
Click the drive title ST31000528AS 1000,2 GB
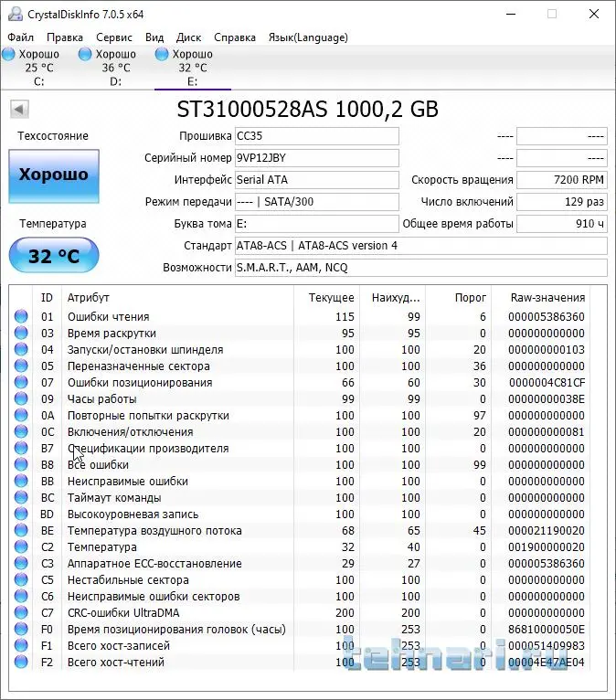308,109
